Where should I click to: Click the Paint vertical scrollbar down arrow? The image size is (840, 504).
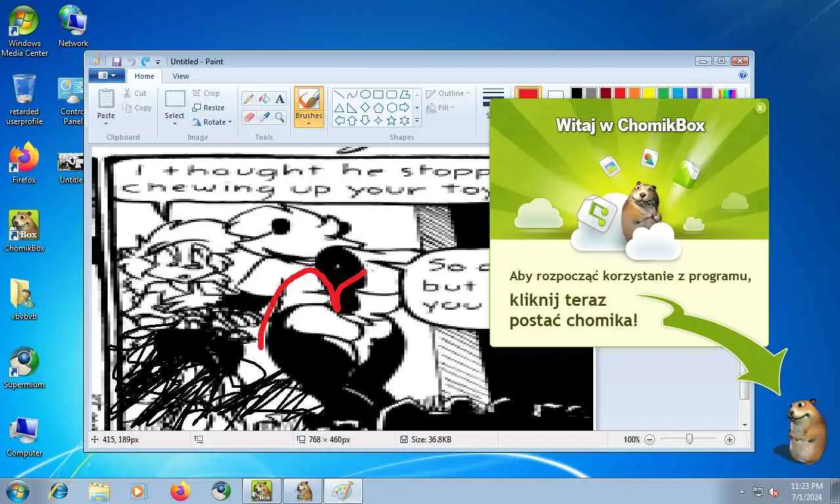(x=744, y=425)
